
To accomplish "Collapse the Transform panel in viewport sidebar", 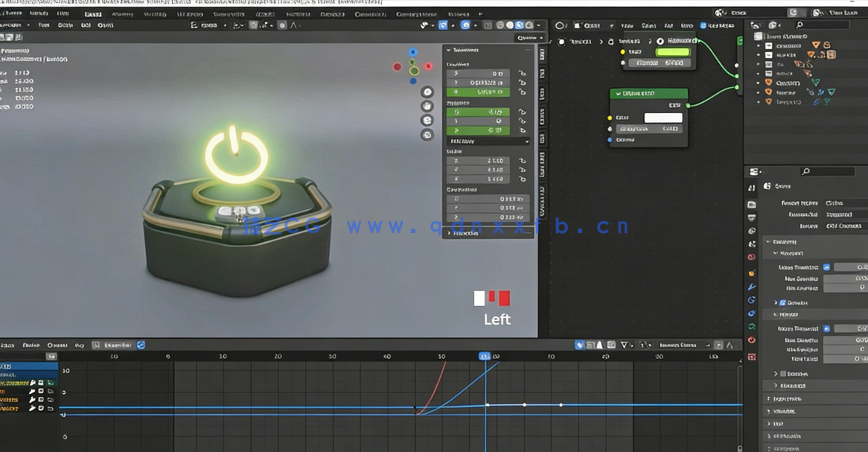I will [449, 51].
